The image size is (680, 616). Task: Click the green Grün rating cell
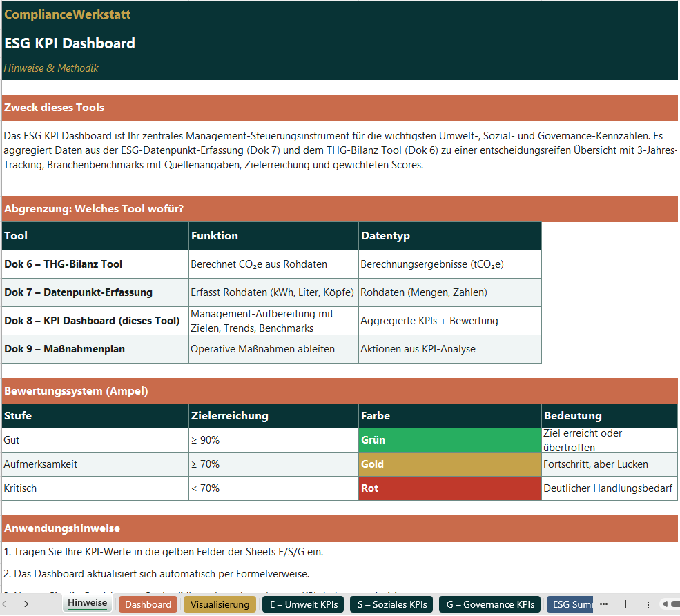click(447, 439)
